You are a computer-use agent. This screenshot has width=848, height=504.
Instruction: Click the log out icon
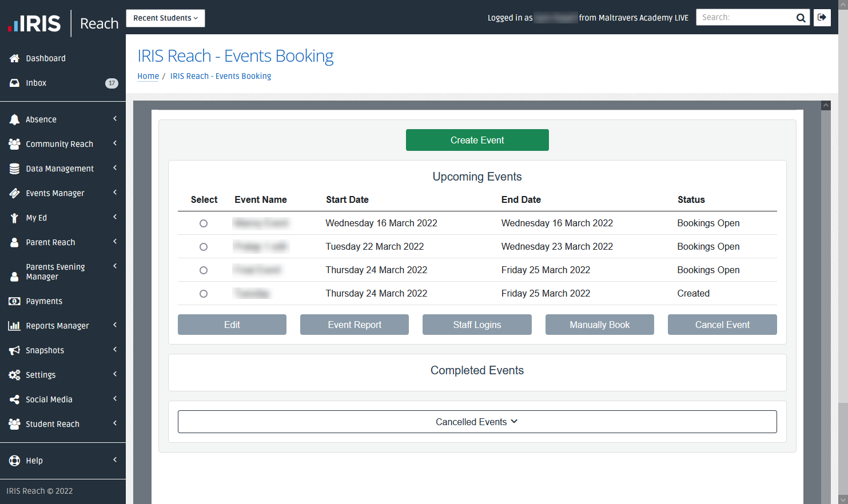point(822,17)
